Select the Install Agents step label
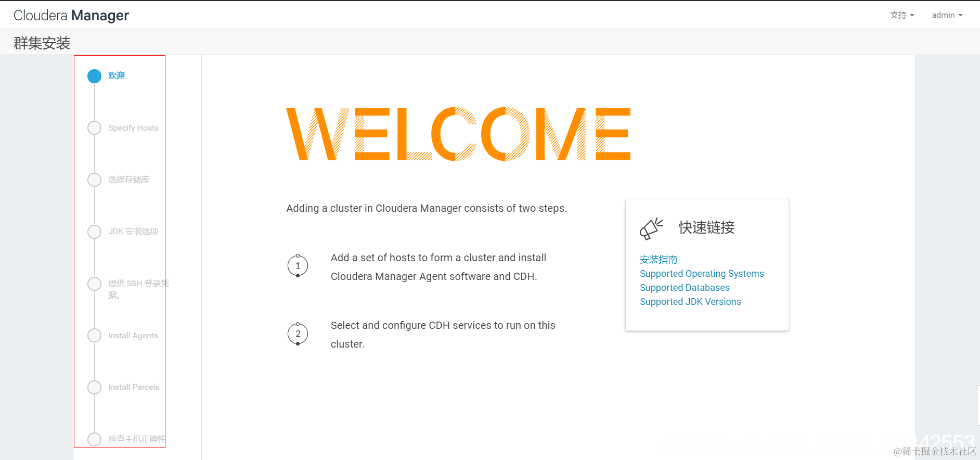 pyautogui.click(x=133, y=336)
